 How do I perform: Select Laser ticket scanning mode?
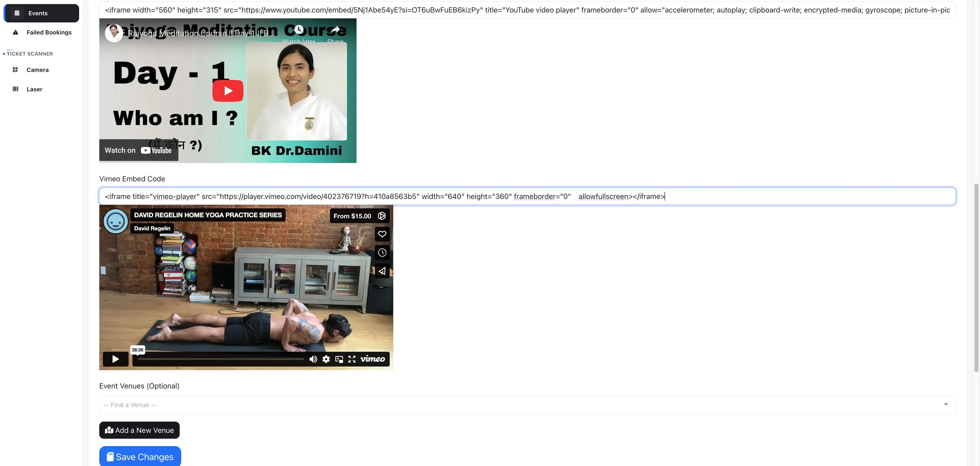34,89
